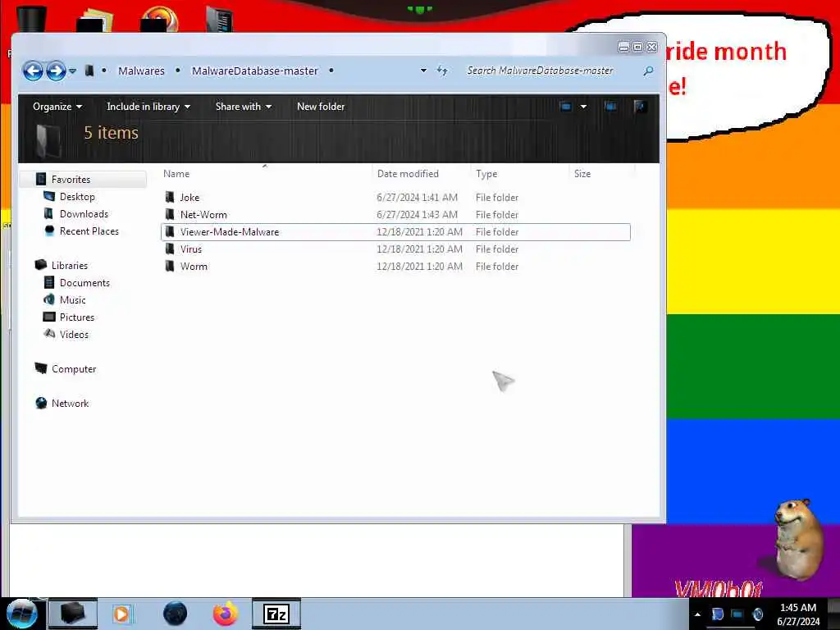The width and height of the screenshot is (840, 630).
Task: Open the Documents library
Action: (x=84, y=283)
